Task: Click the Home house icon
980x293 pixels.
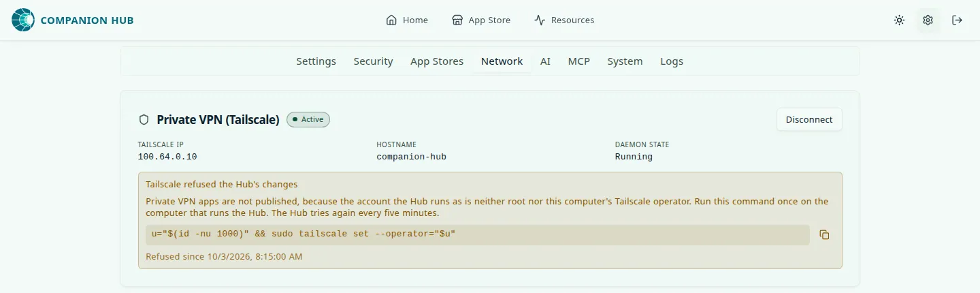Action: [391, 20]
